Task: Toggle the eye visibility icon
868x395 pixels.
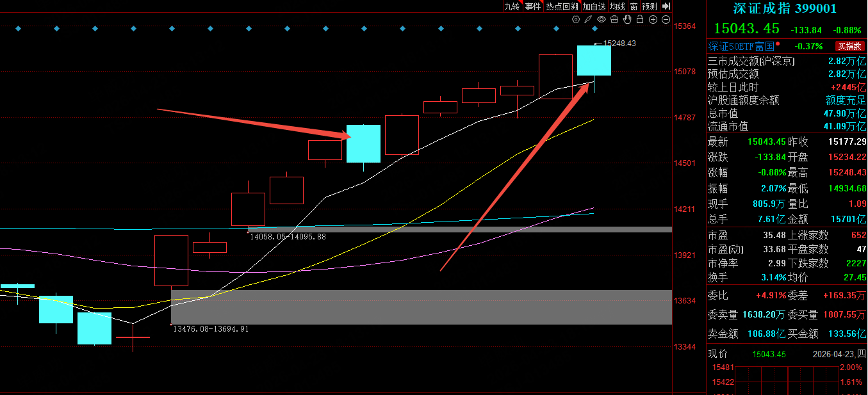Action: tap(602, 19)
